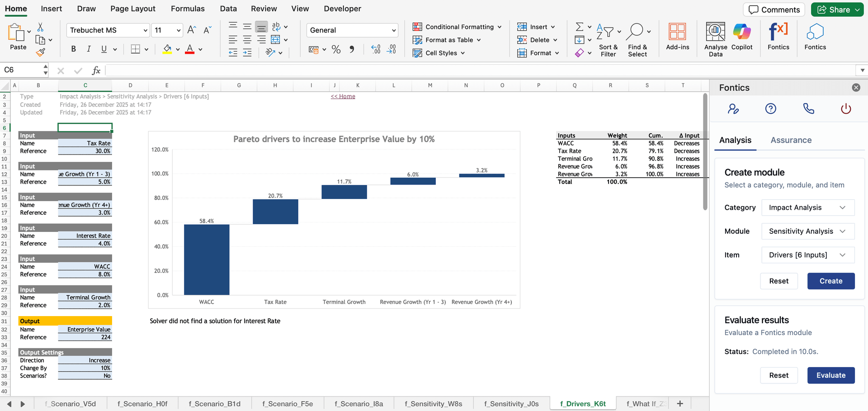Select the Percent Style format
Screen dimensions: 868x411
point(336,50)
